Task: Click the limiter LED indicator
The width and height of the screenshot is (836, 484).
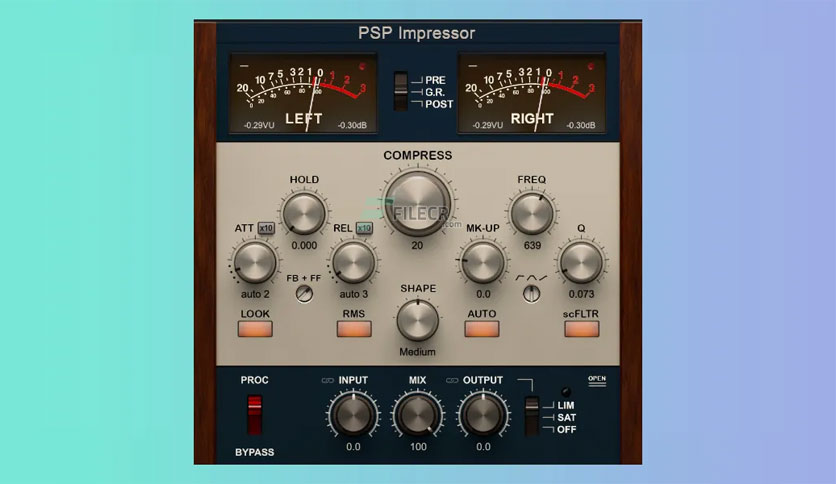Action: coord(566,392)
